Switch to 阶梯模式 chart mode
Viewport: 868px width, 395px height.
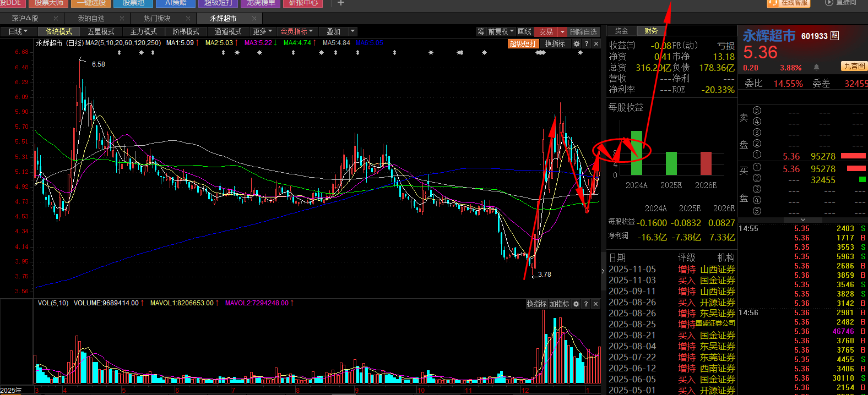pyautogui.click(x=186, y=31)
